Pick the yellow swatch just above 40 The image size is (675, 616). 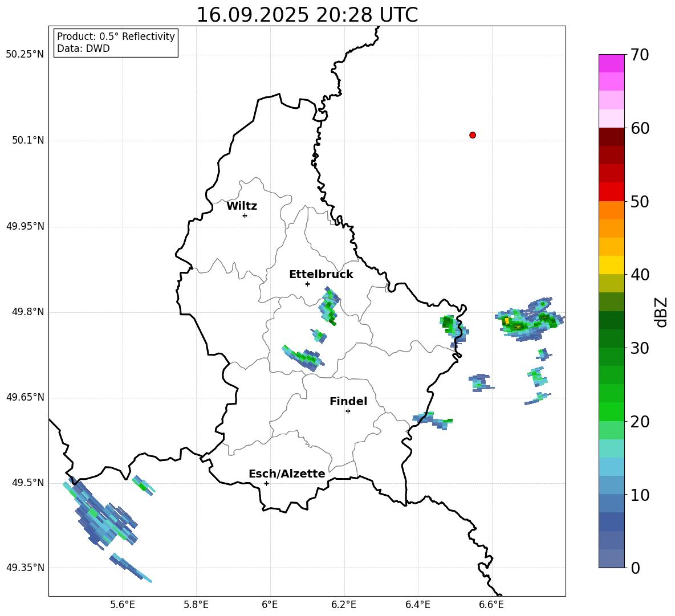pos(612,265)
